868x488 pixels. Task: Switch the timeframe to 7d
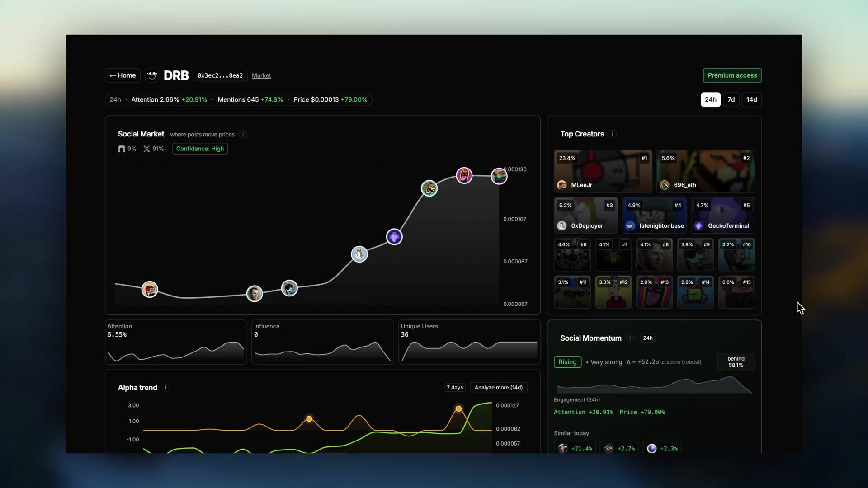click(x=731, y=99)
